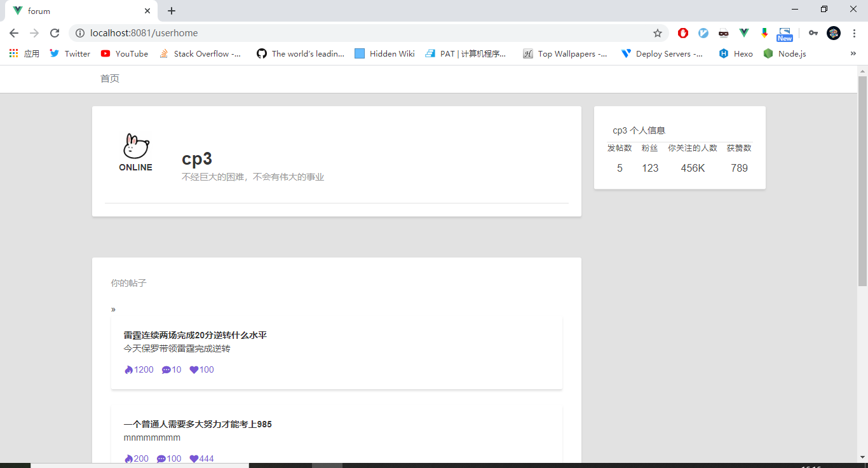Open the Hidden Wiki bookmark
This screenshot has height=468, width=868.
385,54
